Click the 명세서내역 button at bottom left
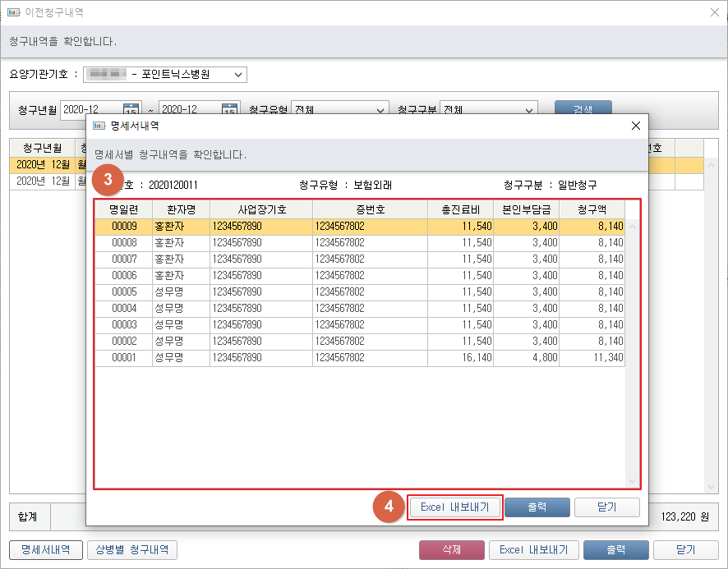 (x=45, y=550)
